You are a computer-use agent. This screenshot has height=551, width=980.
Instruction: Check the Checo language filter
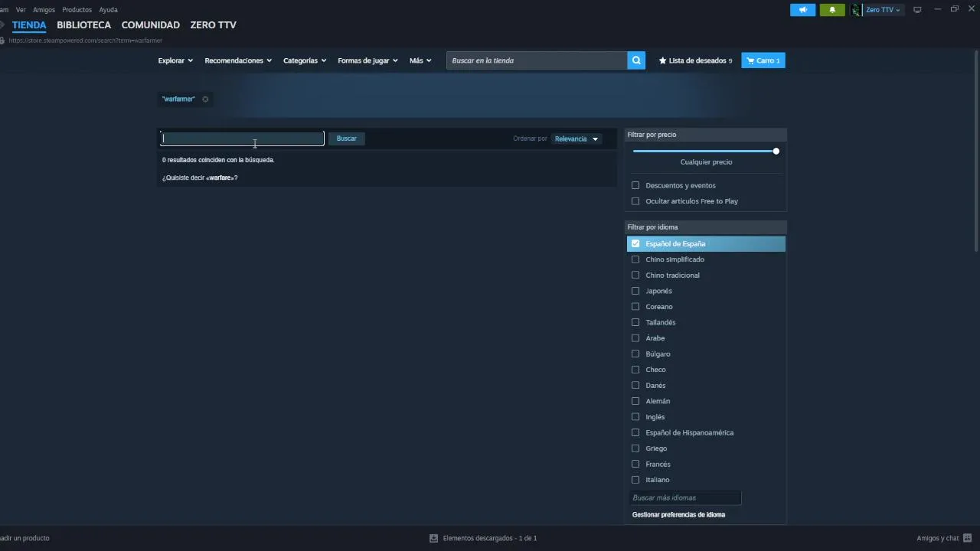635,370
